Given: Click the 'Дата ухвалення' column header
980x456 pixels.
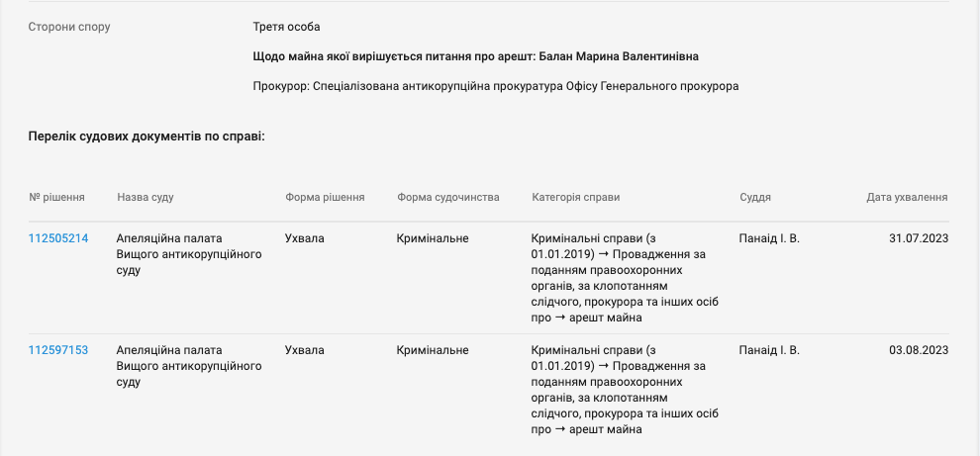Looking at the screenshot, I should pyautogui.click(x=907, y=197).
